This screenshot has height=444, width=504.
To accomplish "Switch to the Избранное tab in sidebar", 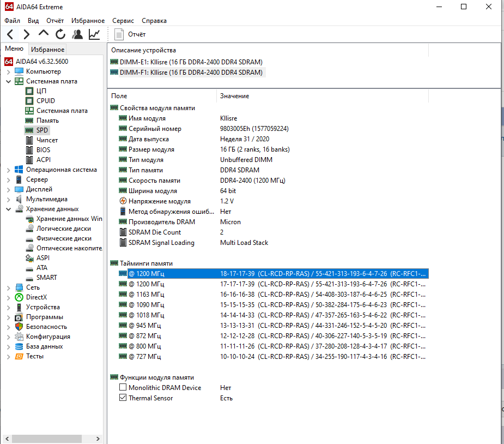I will pyautogui.click(x=47, y=50).
